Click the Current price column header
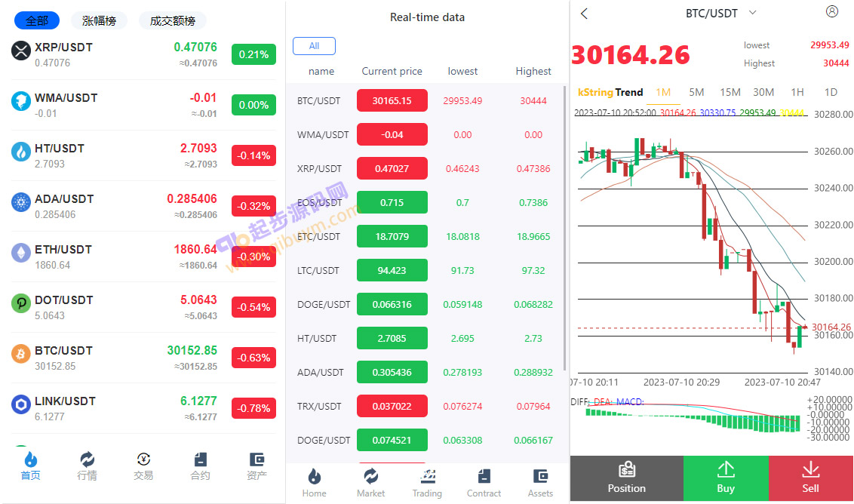The height and width of the screenshot is (504, 854). (x=392, y=72)
